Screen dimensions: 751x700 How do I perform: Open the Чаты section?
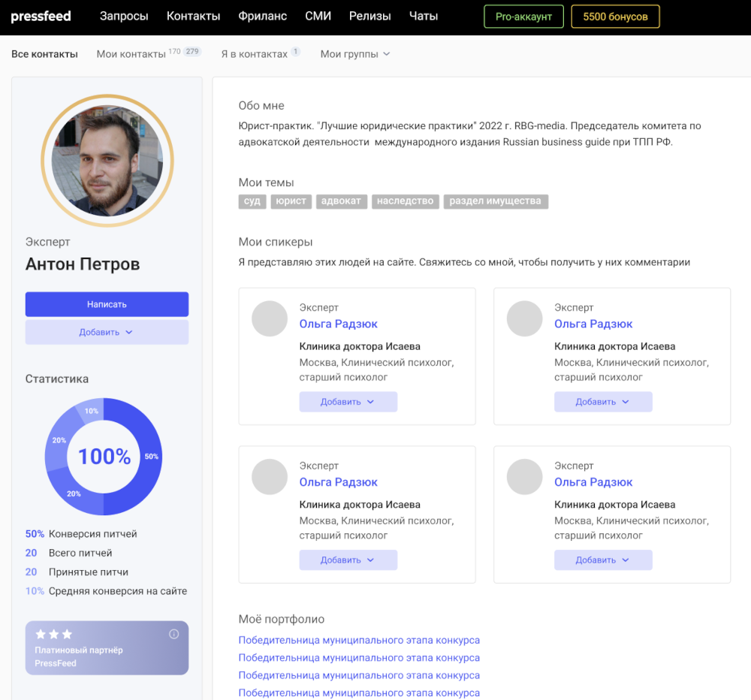(424, 17)
